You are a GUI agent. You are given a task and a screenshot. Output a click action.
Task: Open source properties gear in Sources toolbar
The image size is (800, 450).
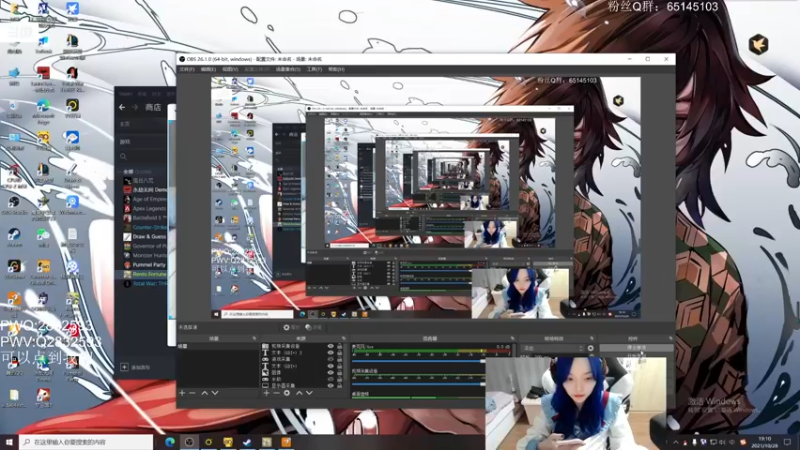click(287, 393)
